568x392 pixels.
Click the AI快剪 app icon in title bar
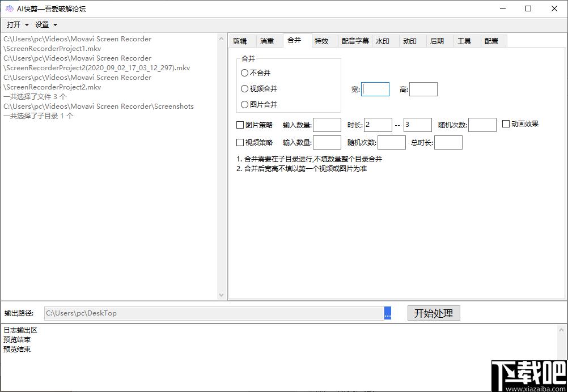10,8
